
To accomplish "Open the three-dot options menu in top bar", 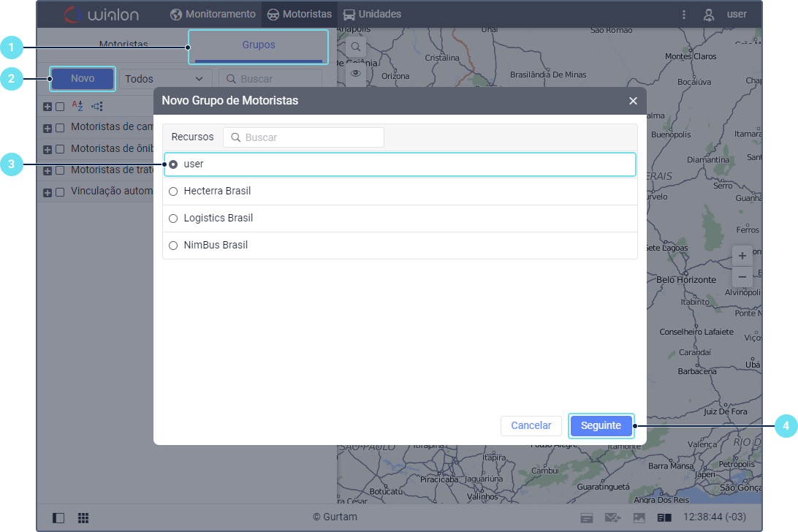I will 684,14.
